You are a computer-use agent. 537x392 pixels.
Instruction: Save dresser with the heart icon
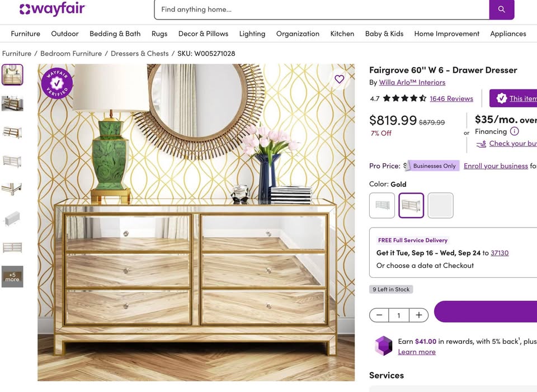(339, 79)
